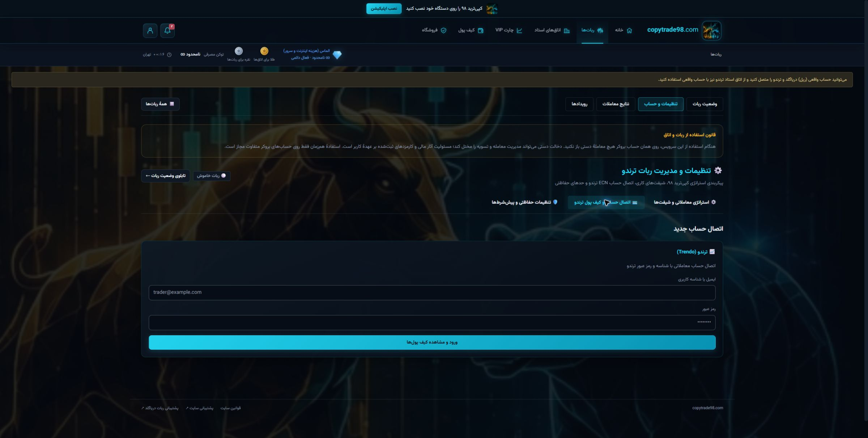Image resolution: width=868 pixels, height=438 pixels.
Task: Open اتاق‌های استاد navigation item
Action: [x=552, y=30]
